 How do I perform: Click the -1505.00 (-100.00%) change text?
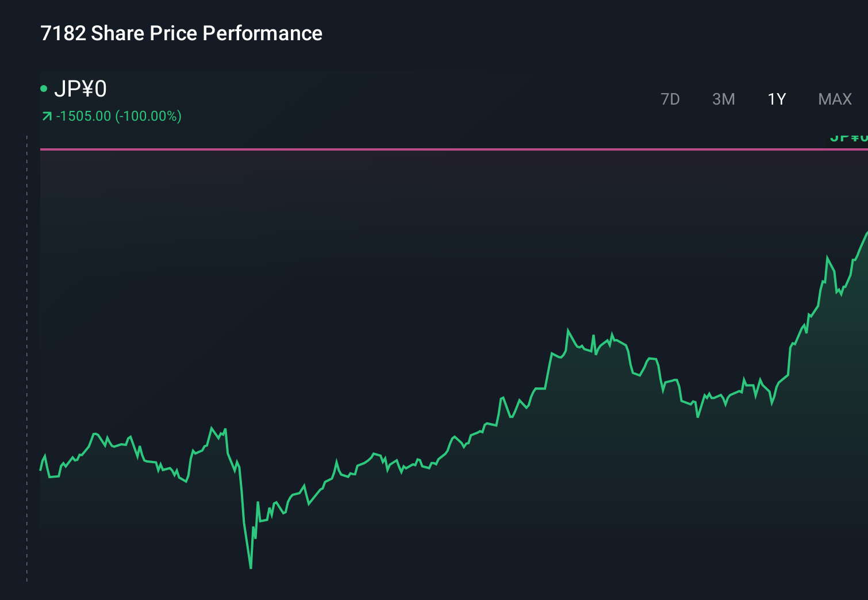[x=118, y=116]
